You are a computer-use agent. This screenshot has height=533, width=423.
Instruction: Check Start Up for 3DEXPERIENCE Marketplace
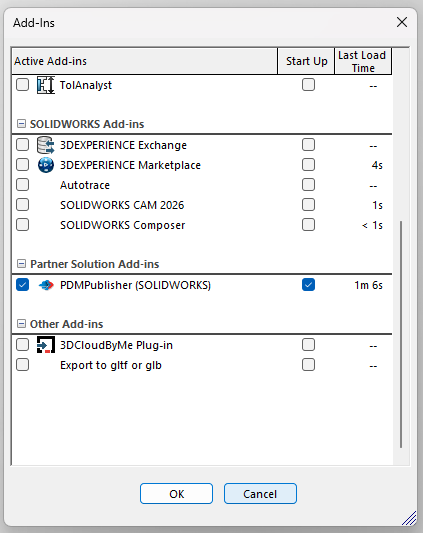pos(308,165)
